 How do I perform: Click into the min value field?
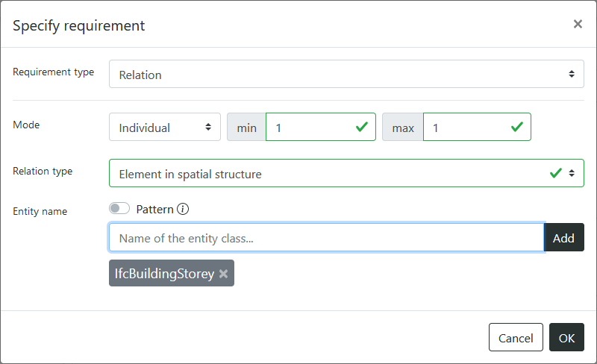[x=310, y=128]
